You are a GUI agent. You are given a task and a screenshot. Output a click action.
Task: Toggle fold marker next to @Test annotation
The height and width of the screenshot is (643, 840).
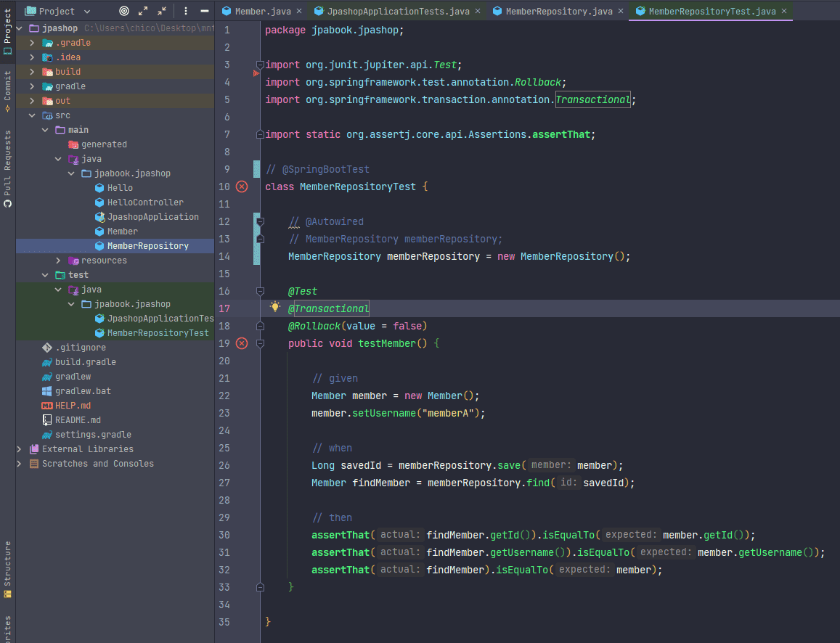(x=260, y=291)
